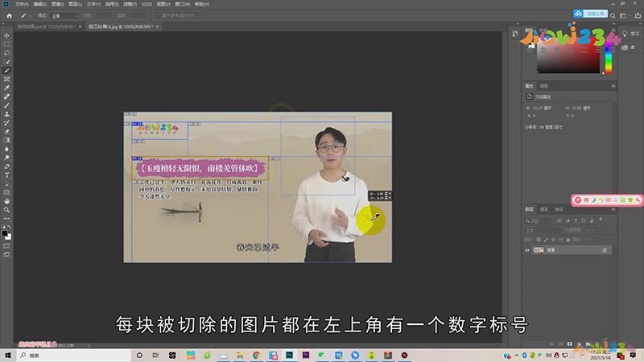Open the 窗口(W) menu
The width and height of the screenshot is (644, 362).
(x=183, y=4)
